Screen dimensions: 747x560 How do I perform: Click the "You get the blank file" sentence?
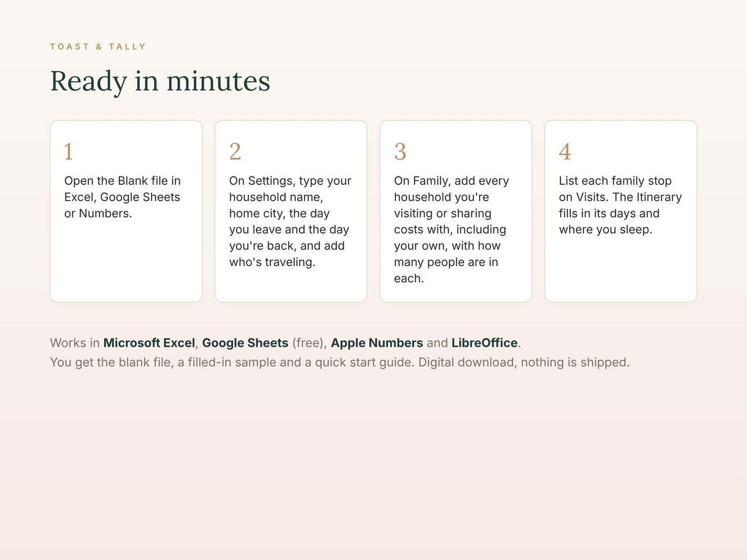point(340,363)
